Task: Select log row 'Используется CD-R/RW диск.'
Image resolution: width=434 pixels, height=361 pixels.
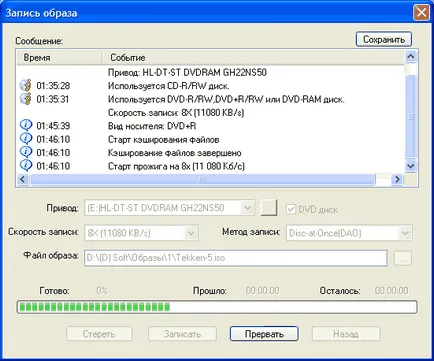Action: (x=211, y=86)
